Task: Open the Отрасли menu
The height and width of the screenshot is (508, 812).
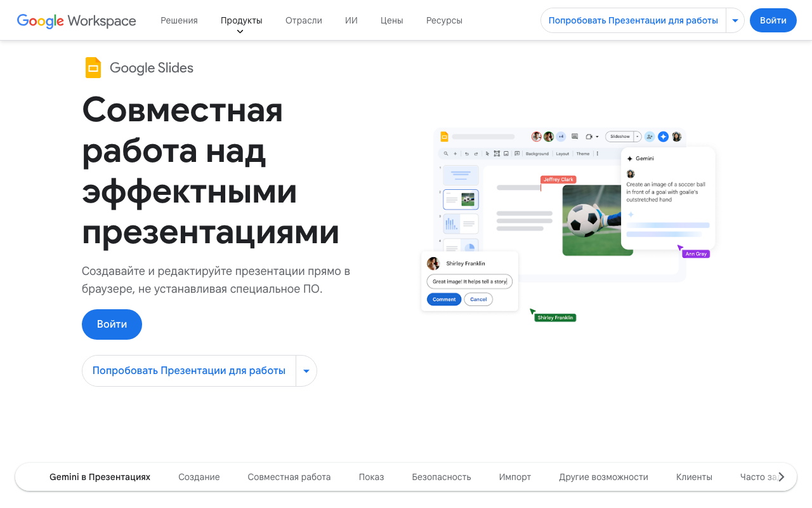Action: tap(303, 20)
